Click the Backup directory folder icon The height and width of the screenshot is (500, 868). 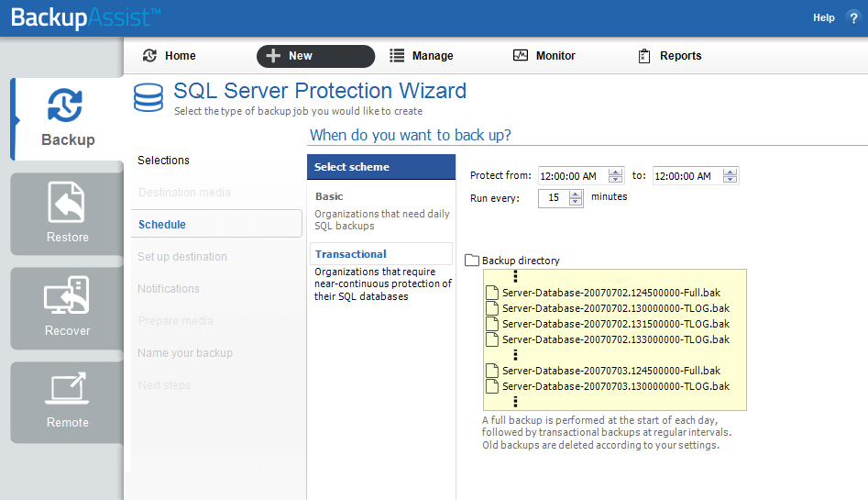point(472,260)
